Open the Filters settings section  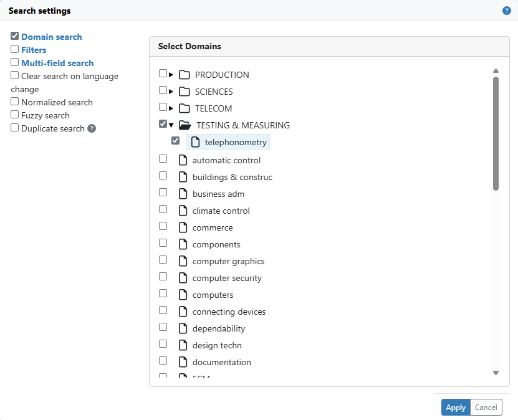click(34, 50)
